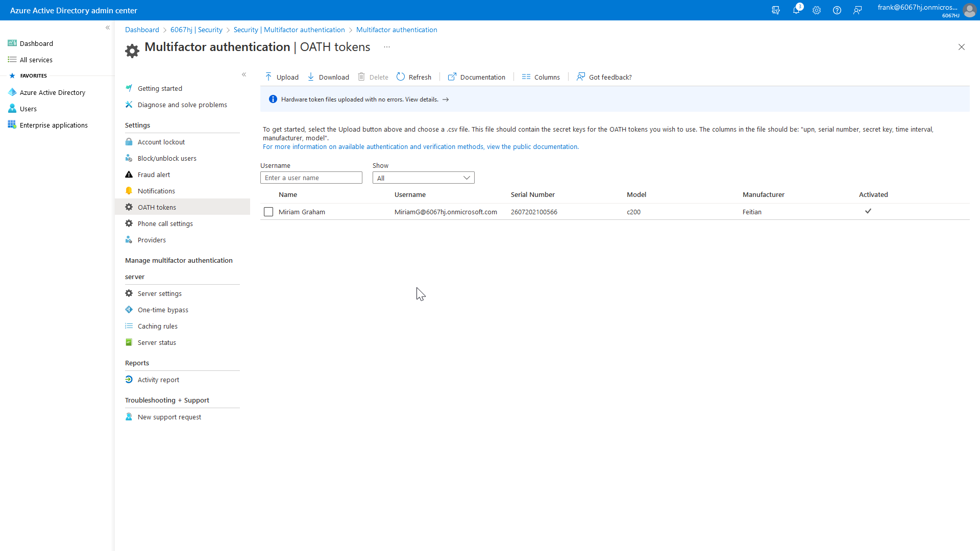Navigate to Dashboard via the breadcrumb
Screen dimensions: 980x551
[x=142, y=30]
